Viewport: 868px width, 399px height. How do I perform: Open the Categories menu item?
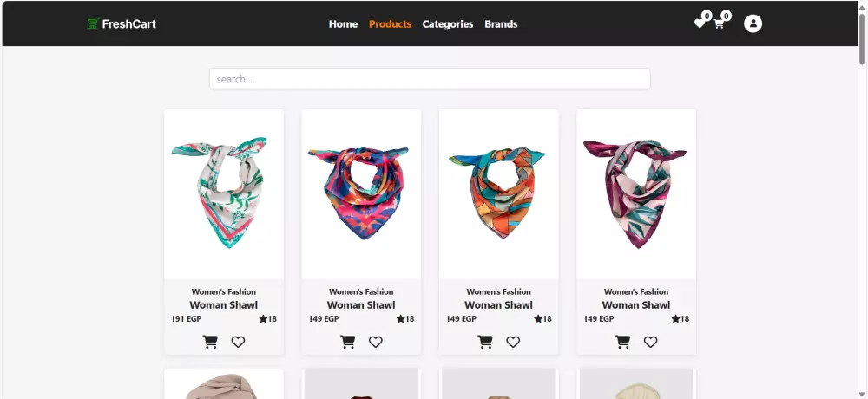click(x=448, y=23)
